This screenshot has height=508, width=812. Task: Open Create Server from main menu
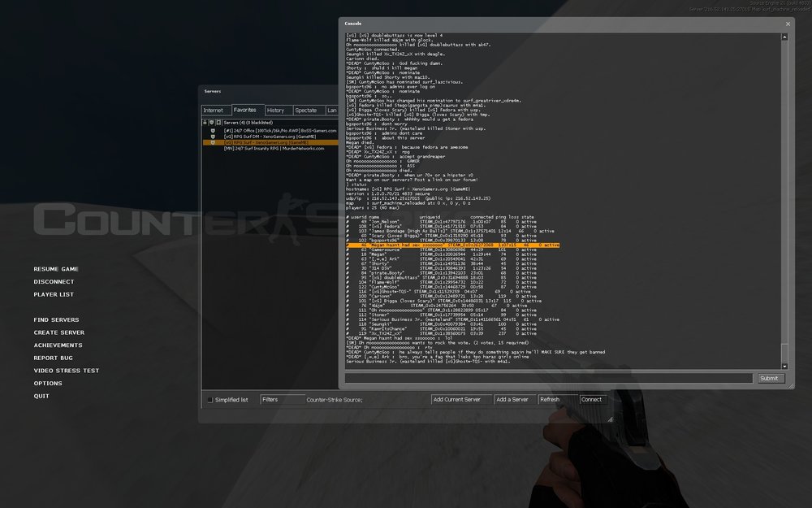[x=58, y=332]
